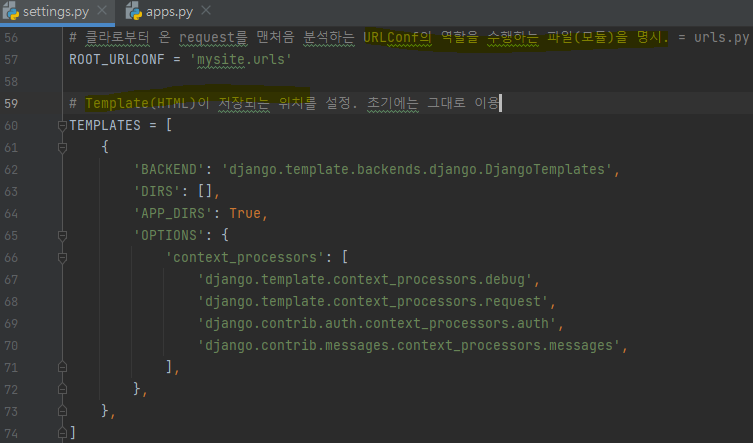This screenshot has height=443, width=753.
Task: Click the True value on line 64
Action: tap(245, 213)
